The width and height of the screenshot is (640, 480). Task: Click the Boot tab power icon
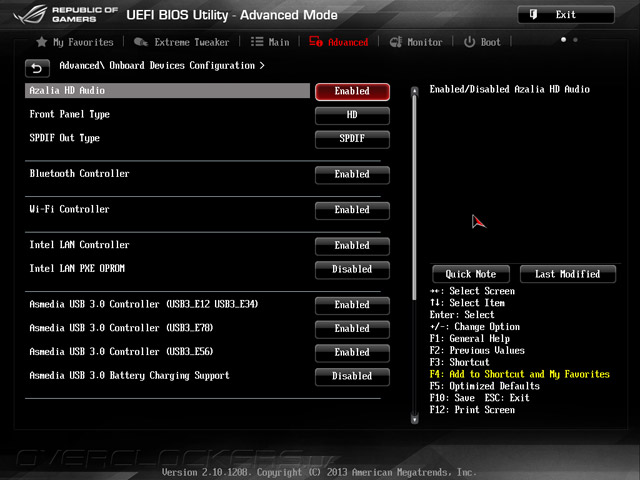click(469, 42)
